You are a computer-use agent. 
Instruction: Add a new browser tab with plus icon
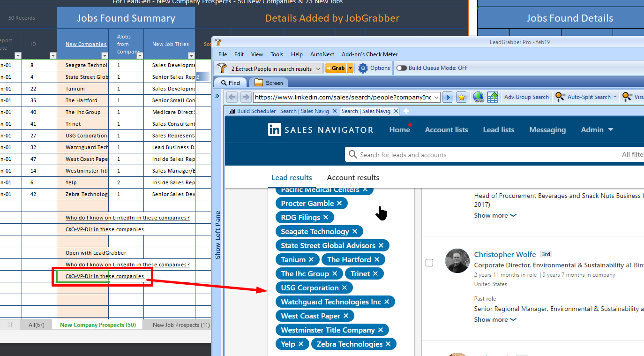point(406,111)
